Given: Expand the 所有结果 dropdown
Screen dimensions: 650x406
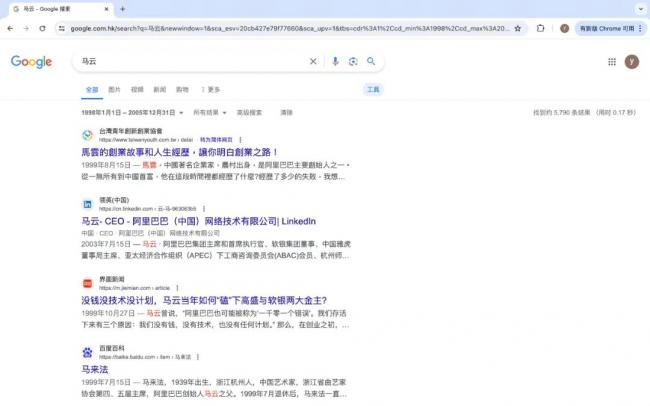Looking at the screenshot, I should pos(211,113).
